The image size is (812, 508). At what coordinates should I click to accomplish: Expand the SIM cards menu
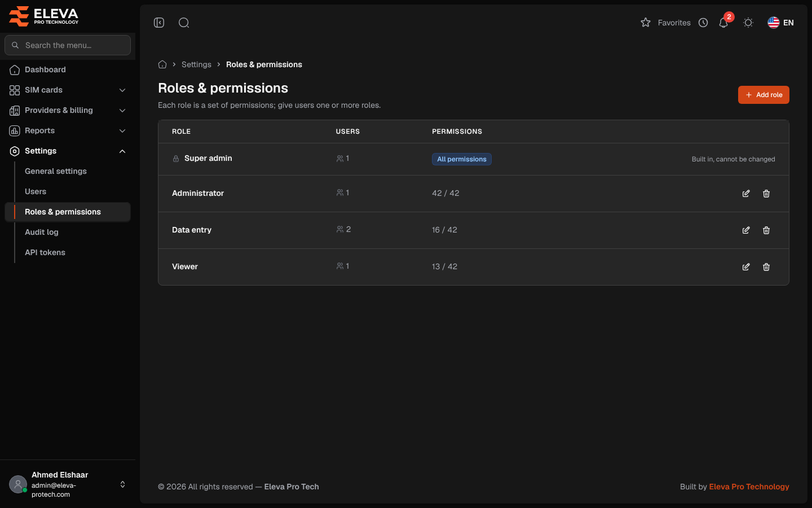coord(68,90)
